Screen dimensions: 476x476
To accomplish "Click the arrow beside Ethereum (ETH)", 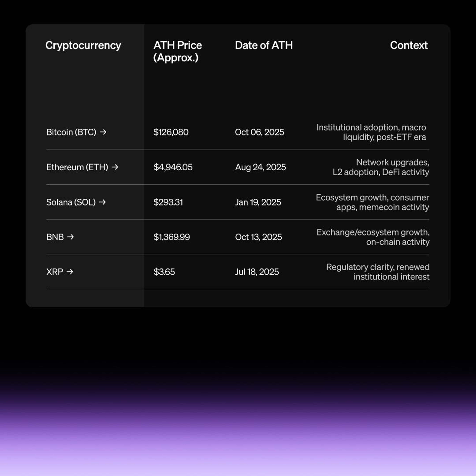I will point(115,167).
